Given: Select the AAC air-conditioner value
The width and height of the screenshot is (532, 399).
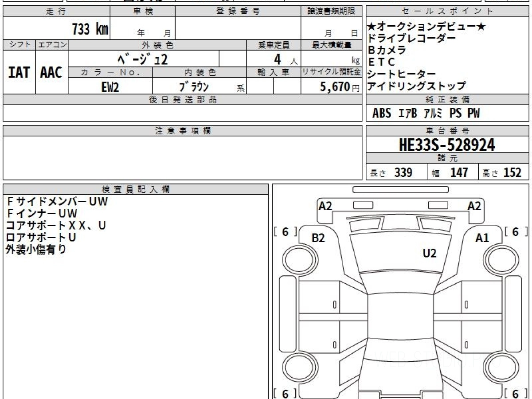Looking at the screenshot, I should [x=51, y=72].
